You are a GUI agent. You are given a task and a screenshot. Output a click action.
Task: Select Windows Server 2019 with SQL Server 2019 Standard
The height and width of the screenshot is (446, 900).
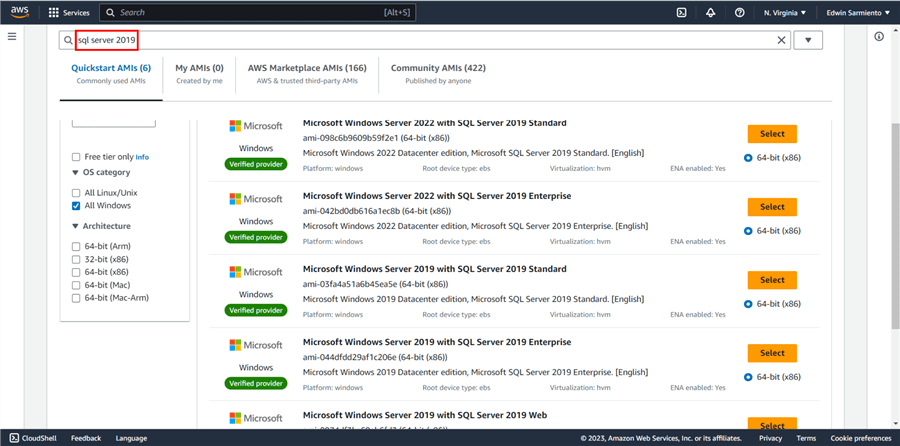[x=771, y=280]
